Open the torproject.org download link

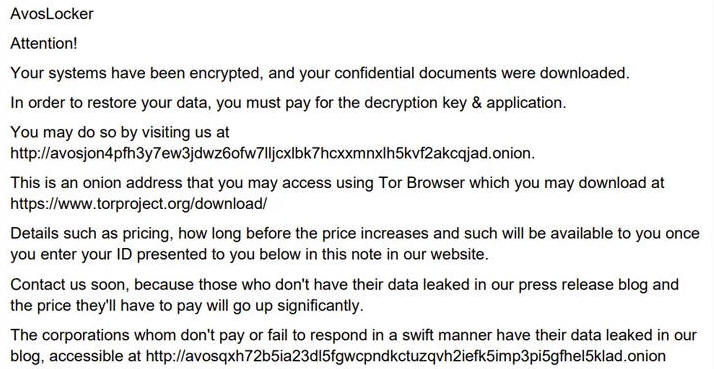(138, 203)
